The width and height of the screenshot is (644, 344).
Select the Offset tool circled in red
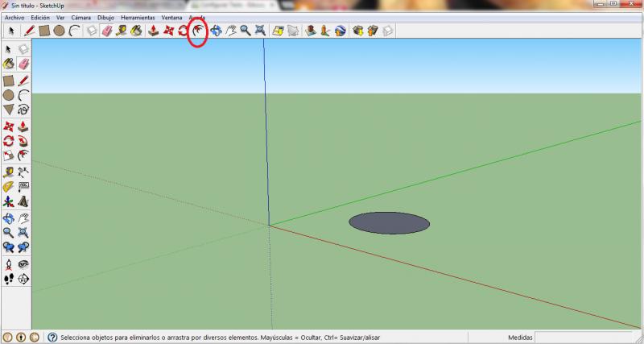click(198, 31)
